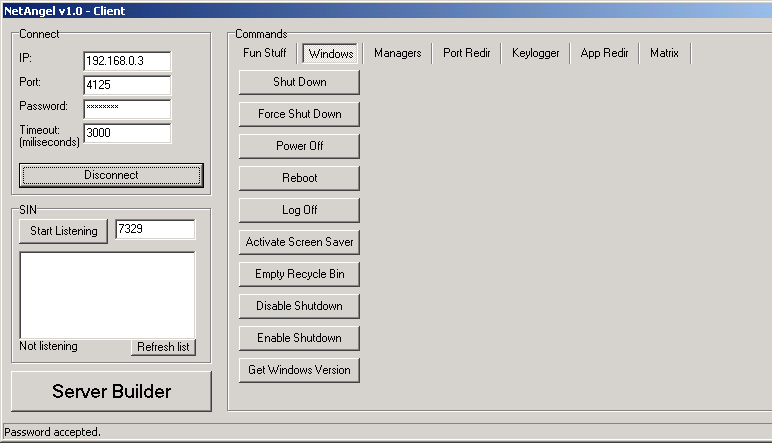Click the Get Windows Version button
Screen dimensions: 772x443
coord(299,370)
